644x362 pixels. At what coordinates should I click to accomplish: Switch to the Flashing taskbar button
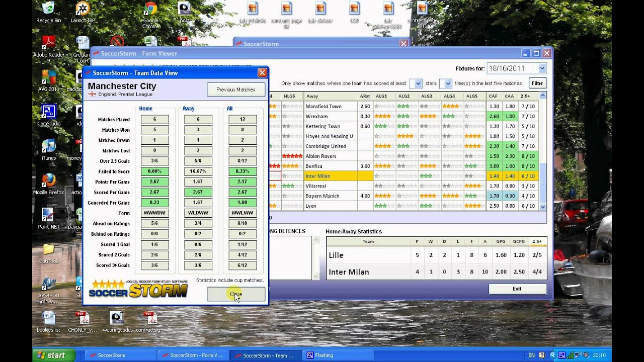(338, 355)
